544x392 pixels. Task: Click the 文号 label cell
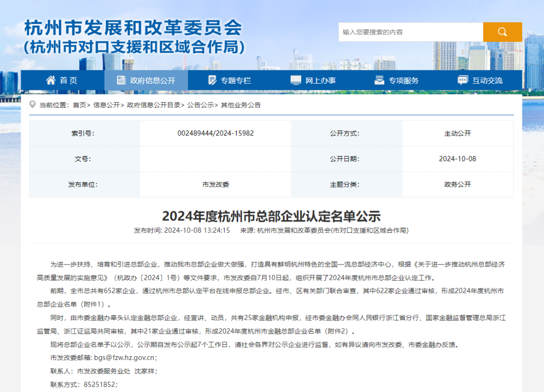click(85, 159)
